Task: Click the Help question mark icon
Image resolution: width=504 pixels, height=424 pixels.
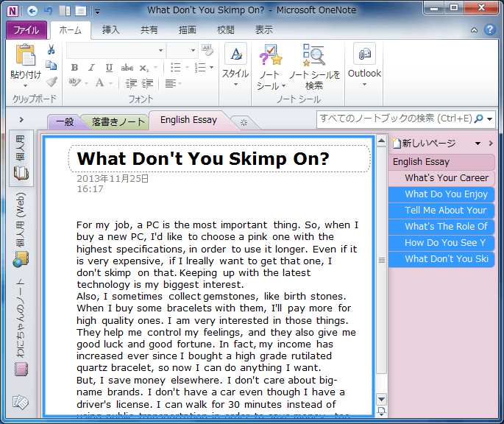Action: click(x=489, y=29)
